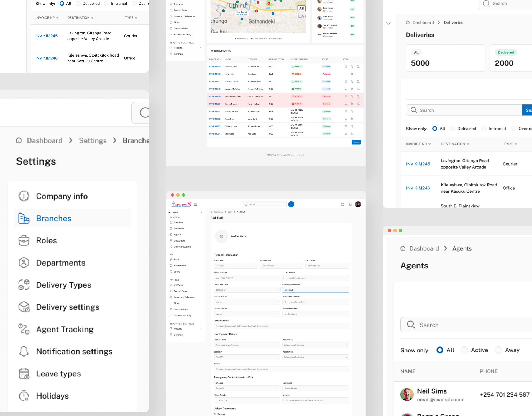
Task: Click Neil Sims avatar in the Agents panel
Action: (x=407, y=394)
